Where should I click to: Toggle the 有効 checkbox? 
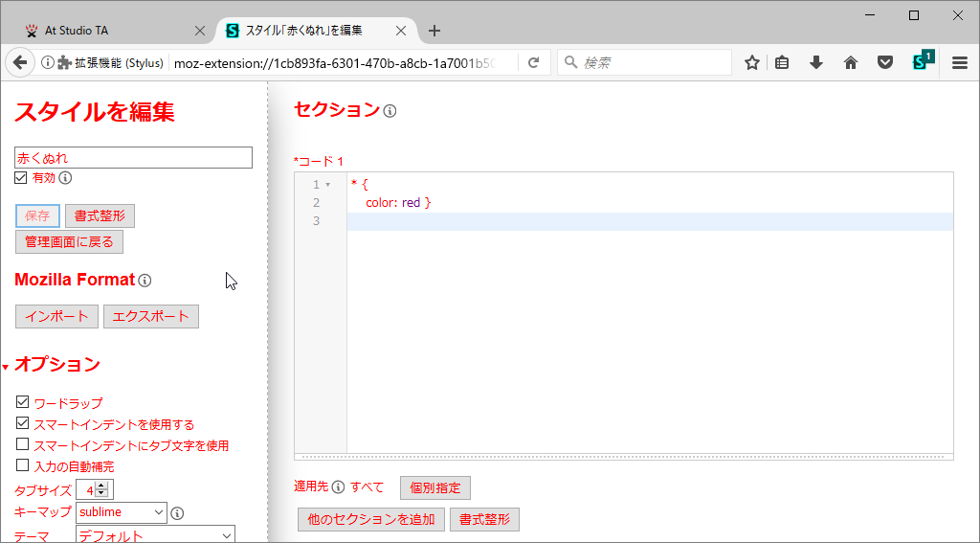click(21, 178)
